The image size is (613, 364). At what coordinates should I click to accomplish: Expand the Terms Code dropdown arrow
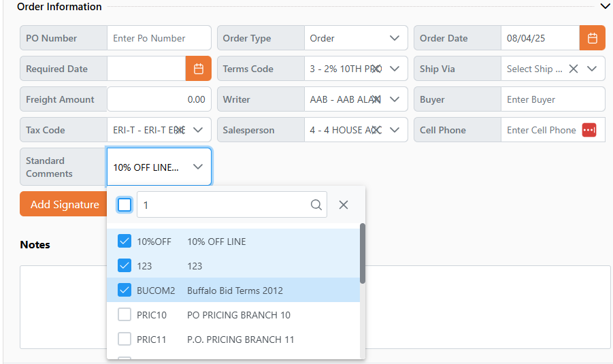click(395, 69)
